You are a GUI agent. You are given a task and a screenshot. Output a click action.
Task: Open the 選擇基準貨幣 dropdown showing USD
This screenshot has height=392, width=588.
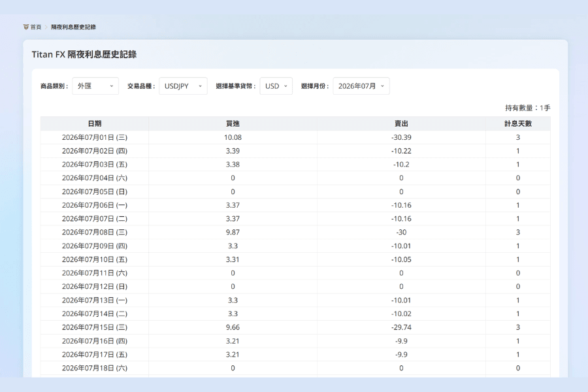276,86
